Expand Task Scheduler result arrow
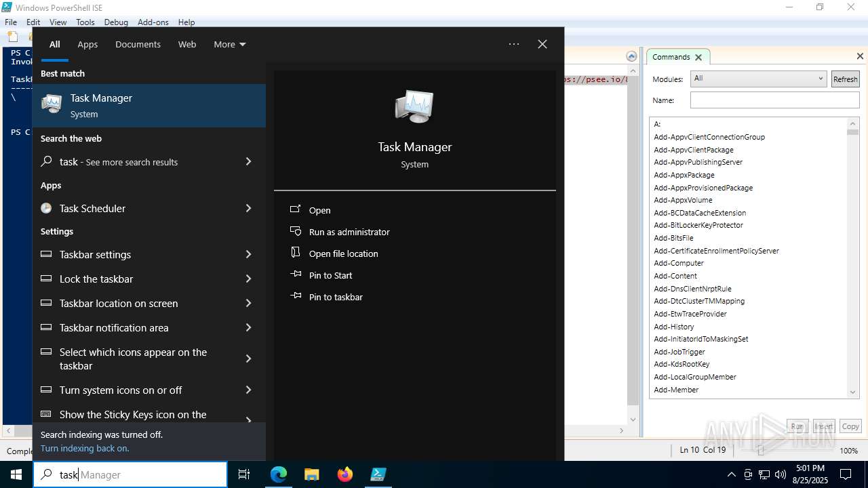The image size is (868, 488). 248,208
